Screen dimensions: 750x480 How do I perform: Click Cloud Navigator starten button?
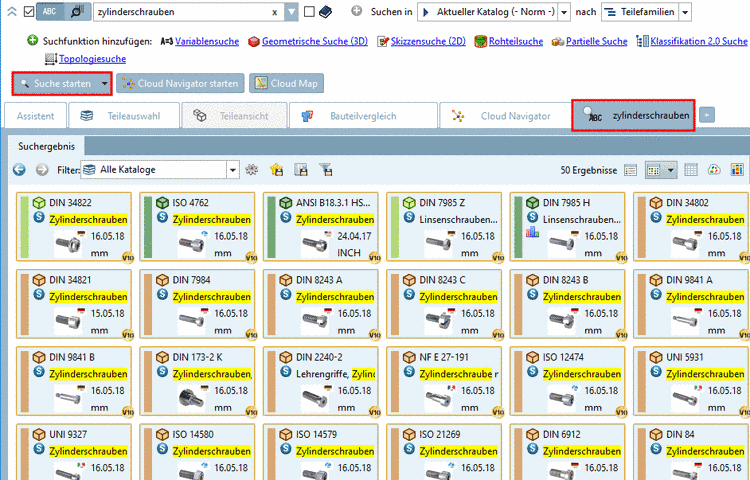(180, 83)
